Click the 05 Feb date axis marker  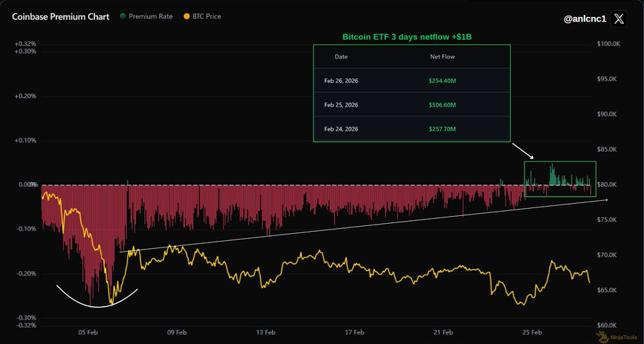coord(88,332)
